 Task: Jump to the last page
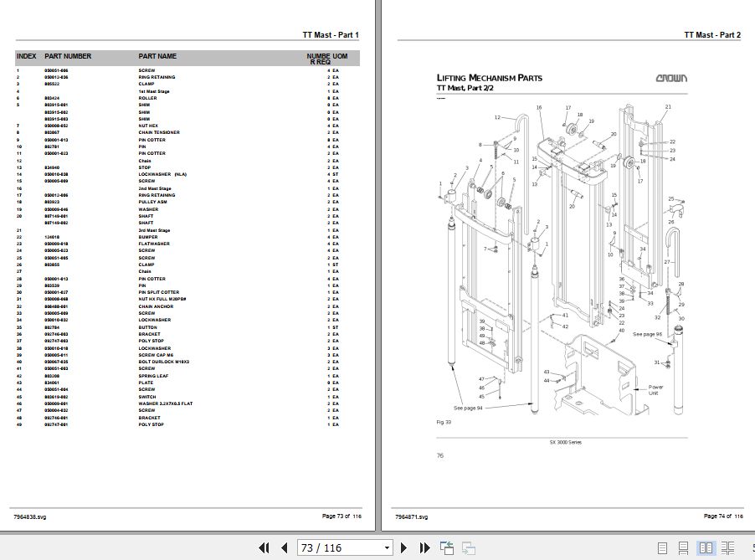[423, 547]
